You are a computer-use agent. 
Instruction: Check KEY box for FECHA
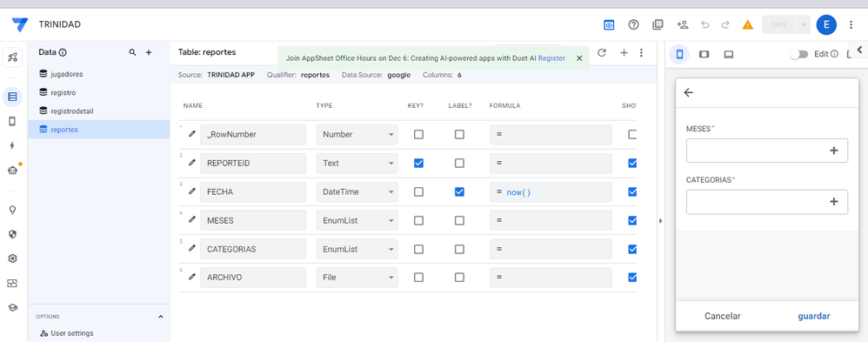coord(418,191)
